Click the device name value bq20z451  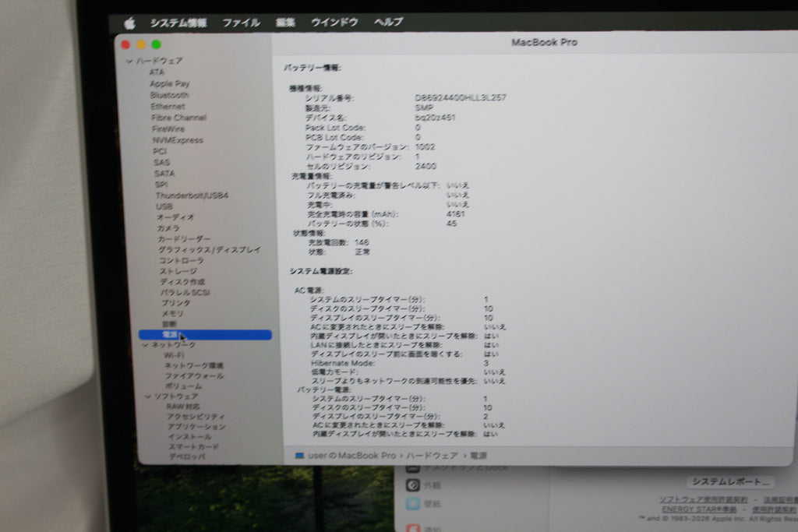click(435, 118)
